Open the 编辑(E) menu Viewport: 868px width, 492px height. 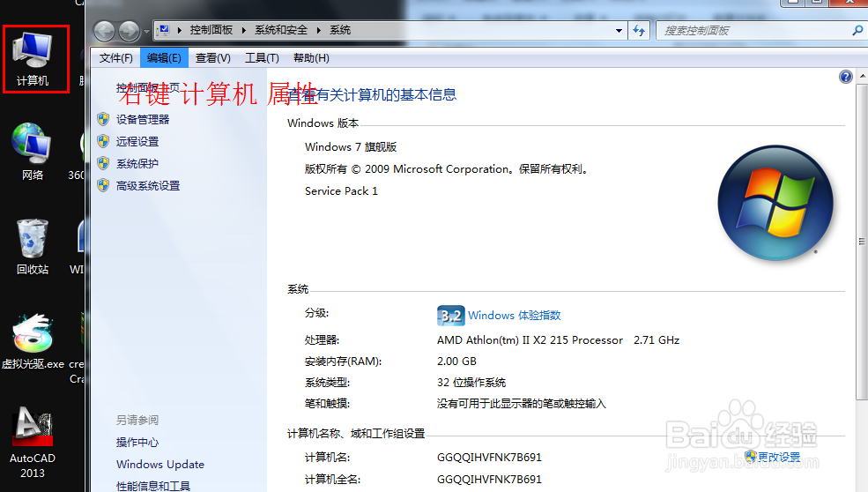point(165,58)
